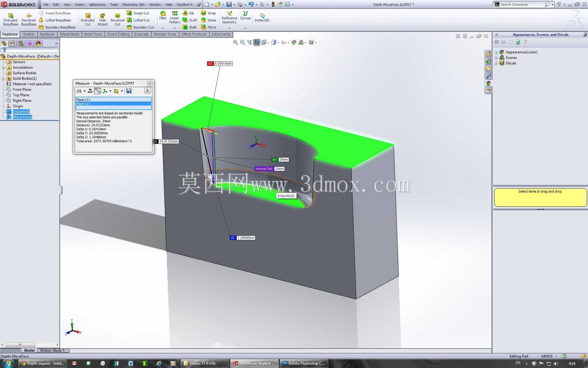This screenshot has width=588, height=368.
Task: Collapse the Appearances task pane
Action: pos(497,35)
